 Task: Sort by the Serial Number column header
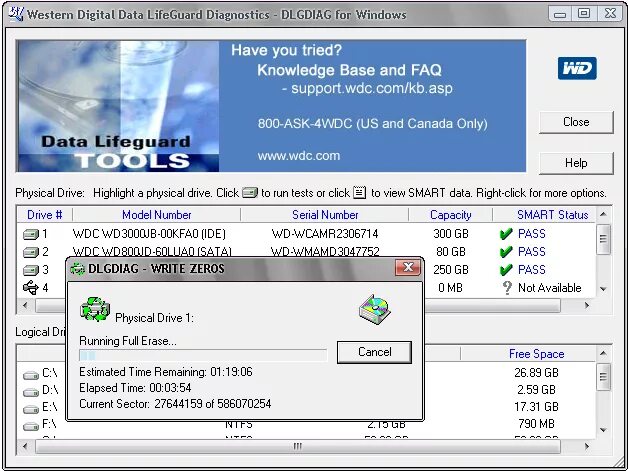click(x=325, y=215)
